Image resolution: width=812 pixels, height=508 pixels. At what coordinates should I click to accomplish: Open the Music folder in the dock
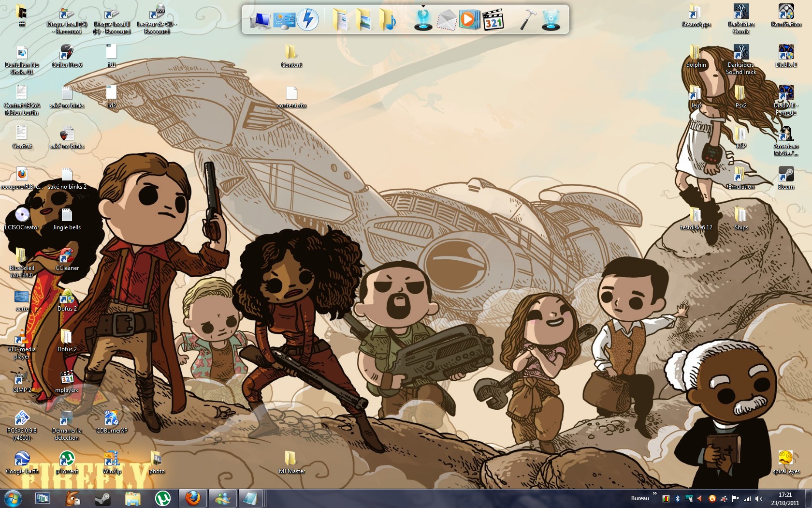(x=387, y=20)
